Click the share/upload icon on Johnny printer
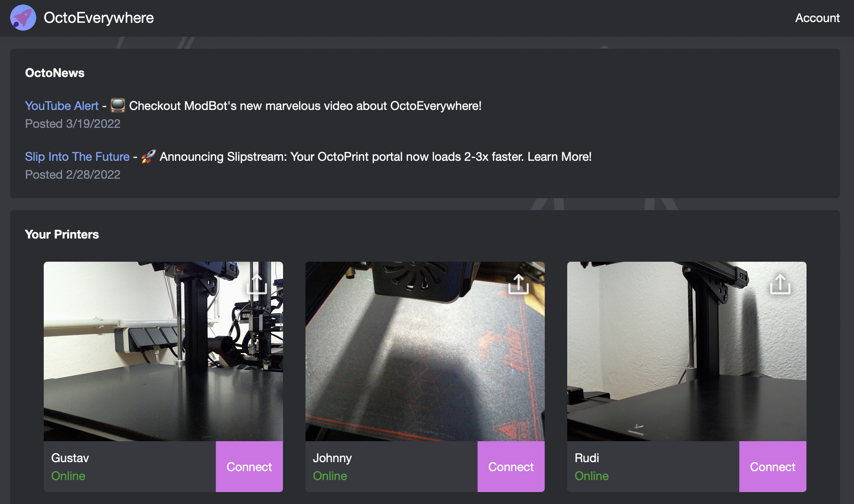 click(x=518, y=285)
